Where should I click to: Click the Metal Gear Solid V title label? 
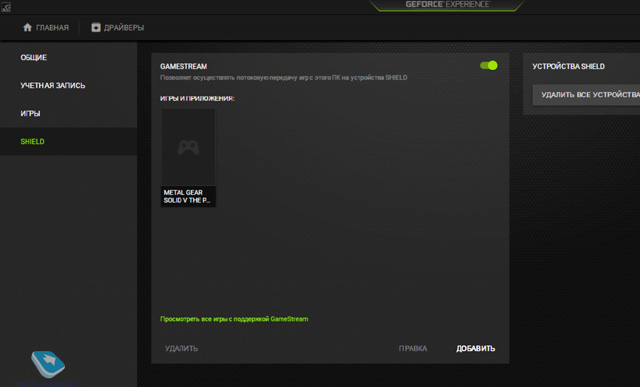click(187, 196)
